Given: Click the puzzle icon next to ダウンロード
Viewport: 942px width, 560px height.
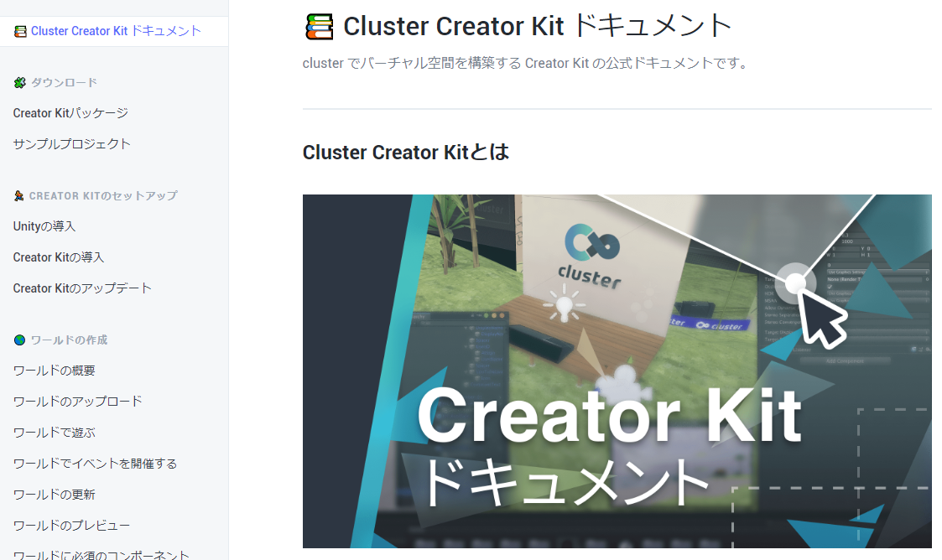Looking at the screenshot, I should [x=20, y=83].
